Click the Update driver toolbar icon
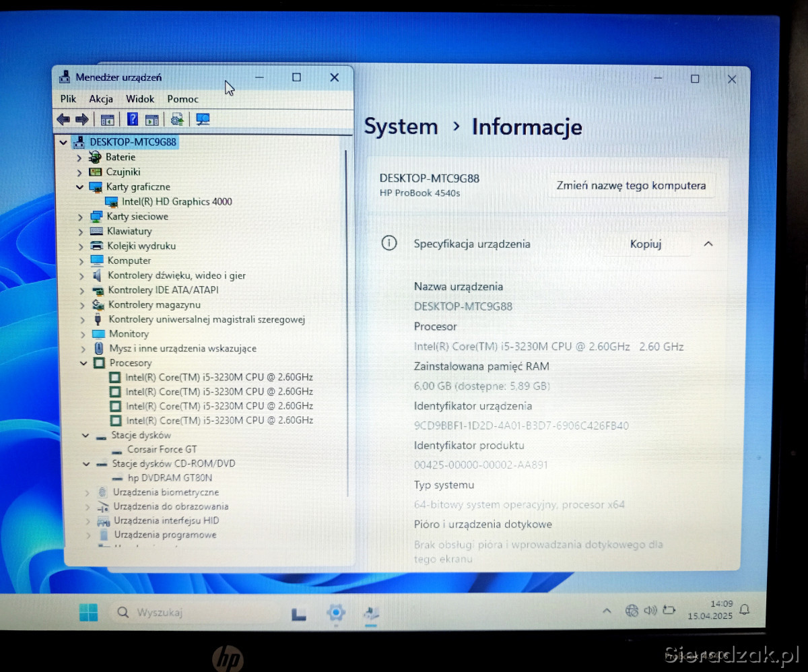Image resolution: width=808 pixels, height=672 pixels. tap(177, 120)
